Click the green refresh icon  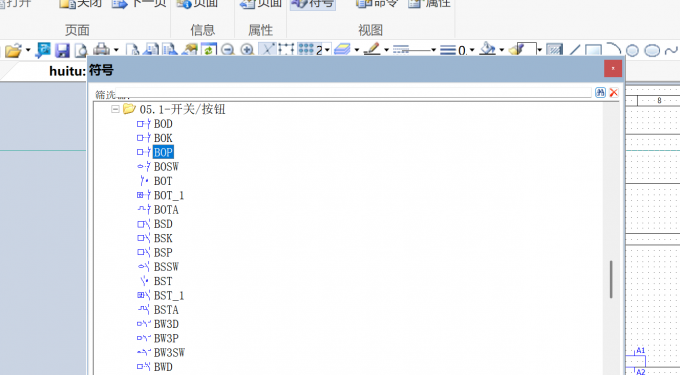click(209, 50)
